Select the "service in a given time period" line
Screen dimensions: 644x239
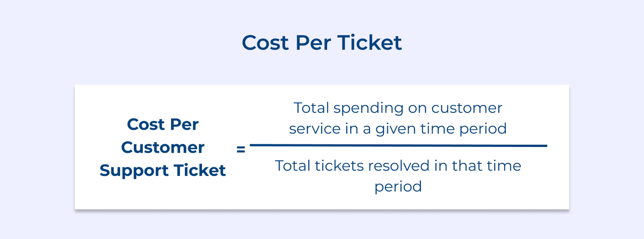[x=398, y=129]
